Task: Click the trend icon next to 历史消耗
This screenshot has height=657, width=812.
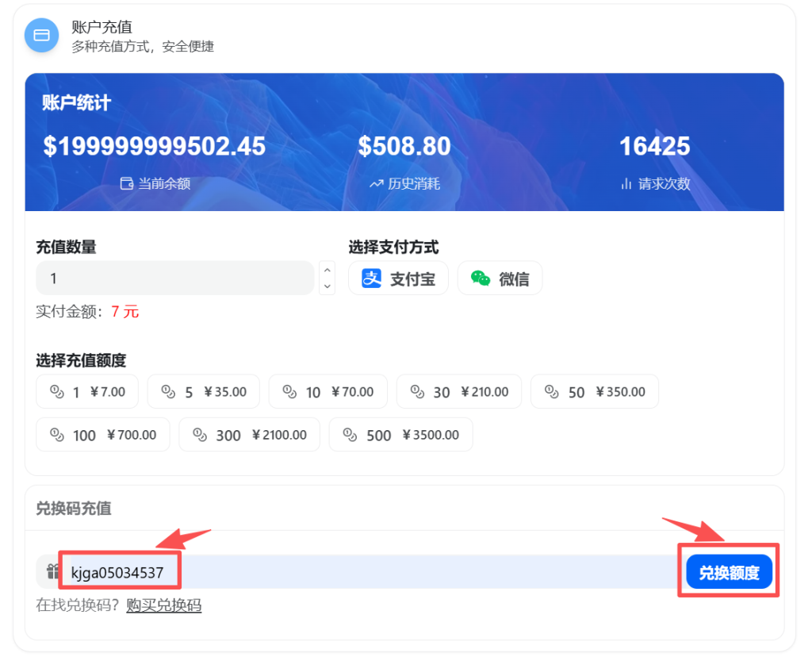Action: [x=376, y=184]
